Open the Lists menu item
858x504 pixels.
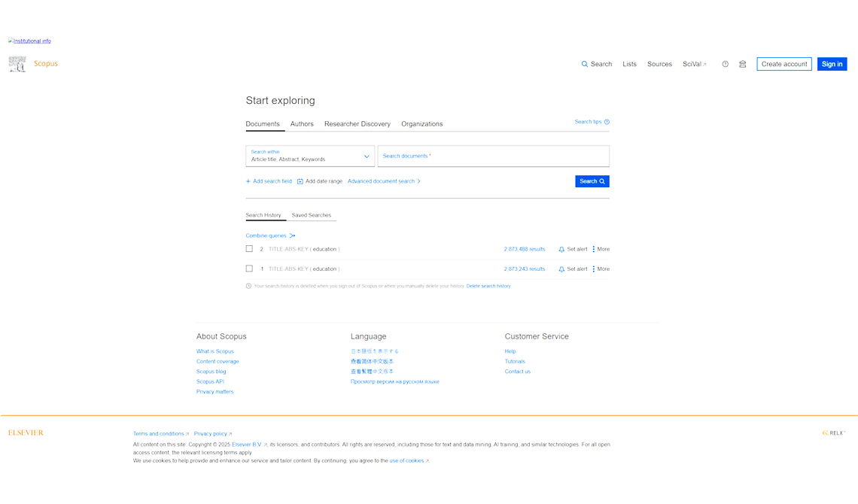pyautogui.click(x=629, y=64)
